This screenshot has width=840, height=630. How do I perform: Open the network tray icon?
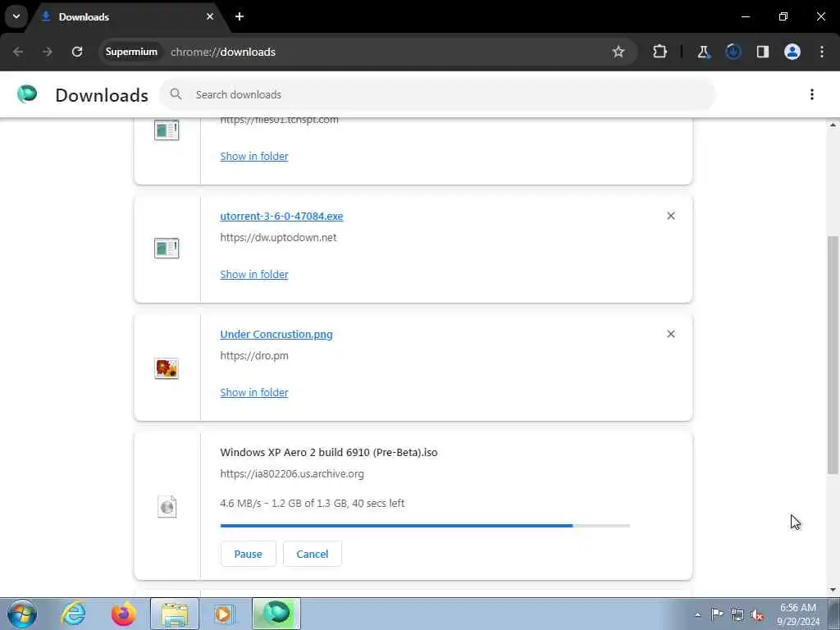(x=737, y=615)
